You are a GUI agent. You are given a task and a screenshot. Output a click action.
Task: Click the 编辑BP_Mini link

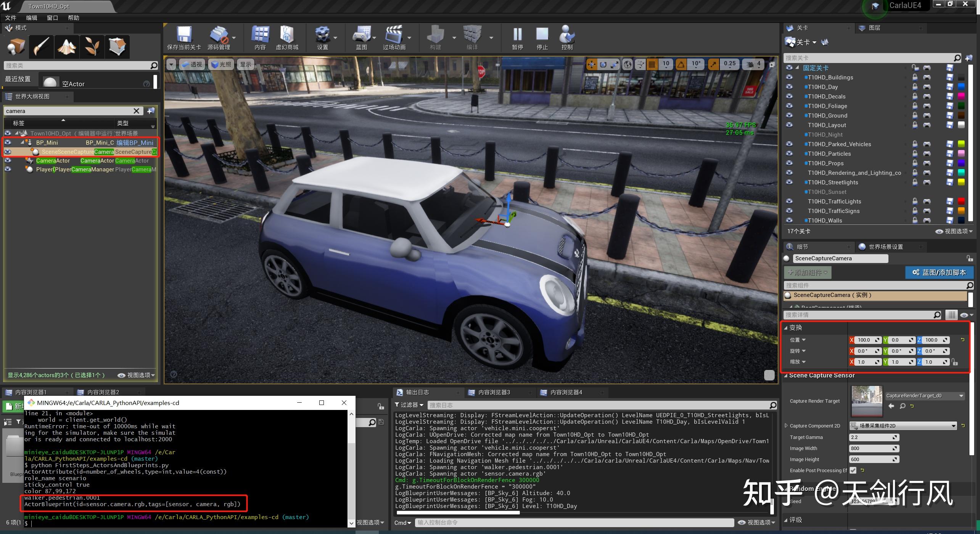tap(135, 143)
